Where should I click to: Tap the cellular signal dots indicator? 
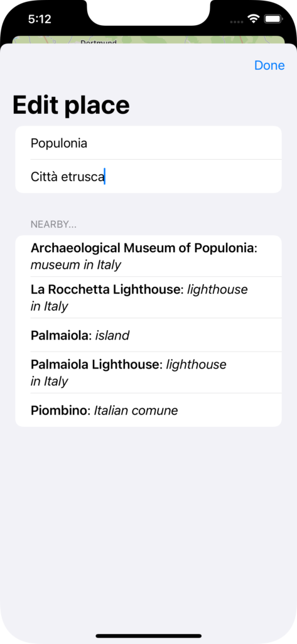pos(237,21)
